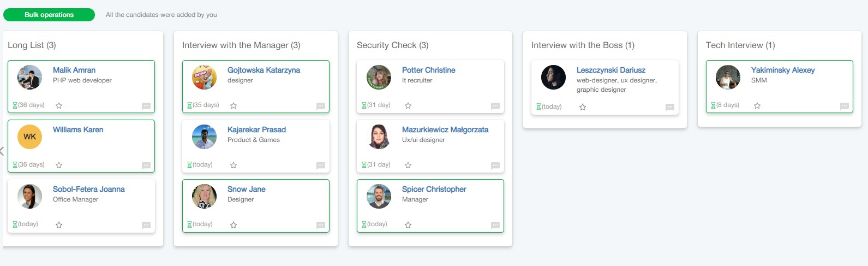The image size is (868, 266).
Task: Open comment bubble for Gojtowska Katarzyna
Action: point(321,106)
